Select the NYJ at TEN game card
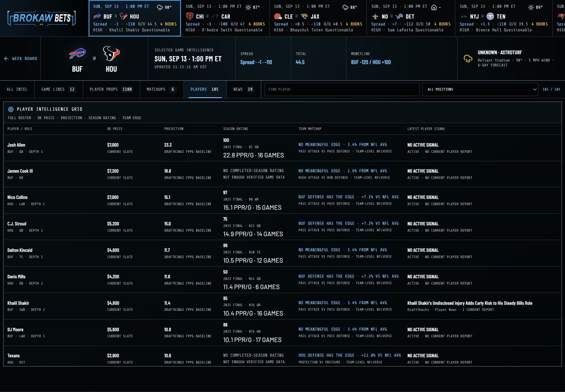 click(504, 18)
